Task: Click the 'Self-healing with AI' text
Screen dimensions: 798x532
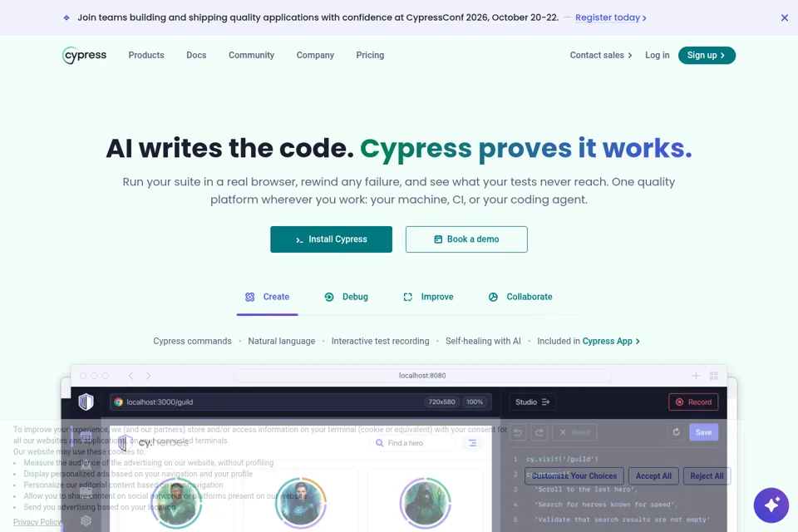Action: (x=483, y=341)
